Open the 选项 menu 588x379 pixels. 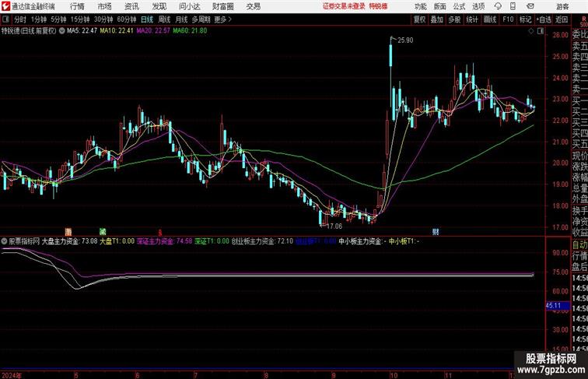(478, 6)
